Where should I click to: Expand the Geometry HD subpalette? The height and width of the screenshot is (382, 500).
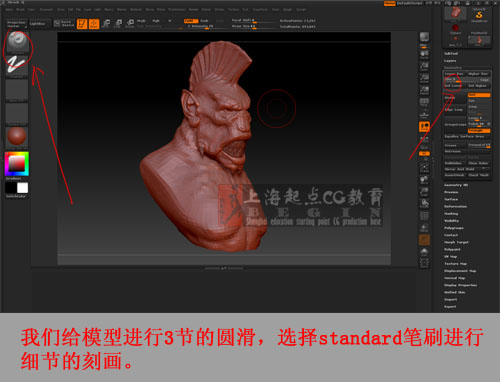[456, 185]
